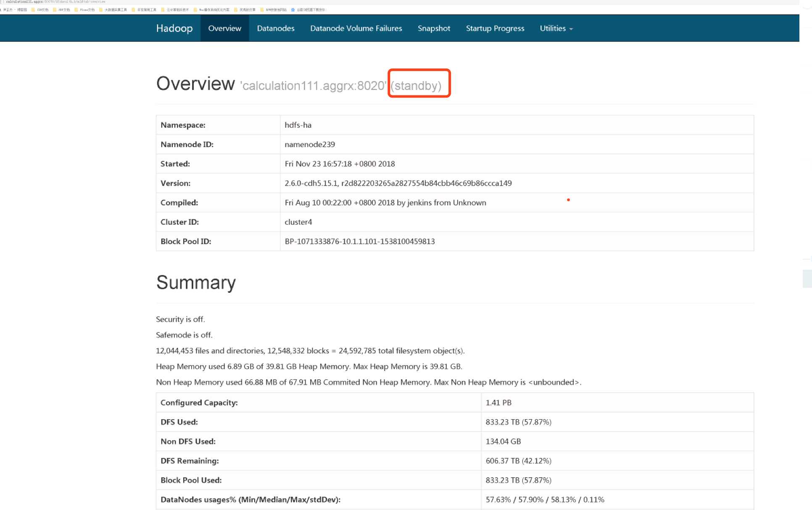Click the blue-icon bookmark at bar end
812x510 pixels.
tap(293, 10)
